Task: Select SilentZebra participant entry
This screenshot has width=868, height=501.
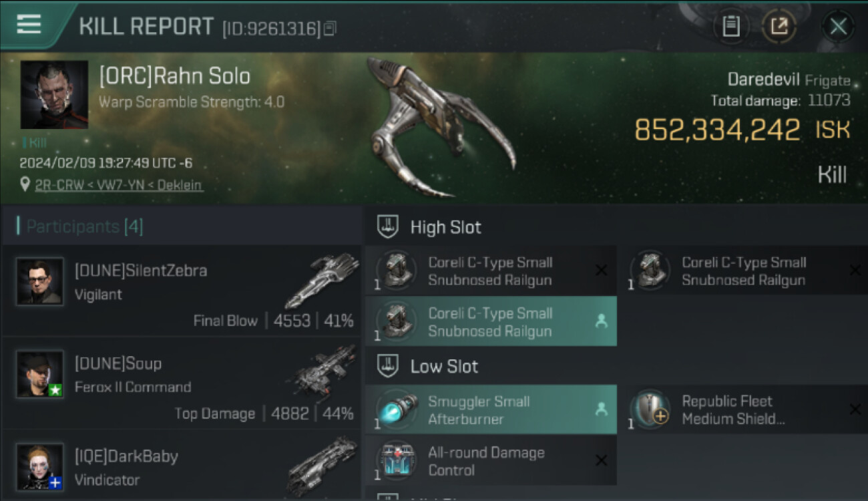Action: tap(182, 291)
